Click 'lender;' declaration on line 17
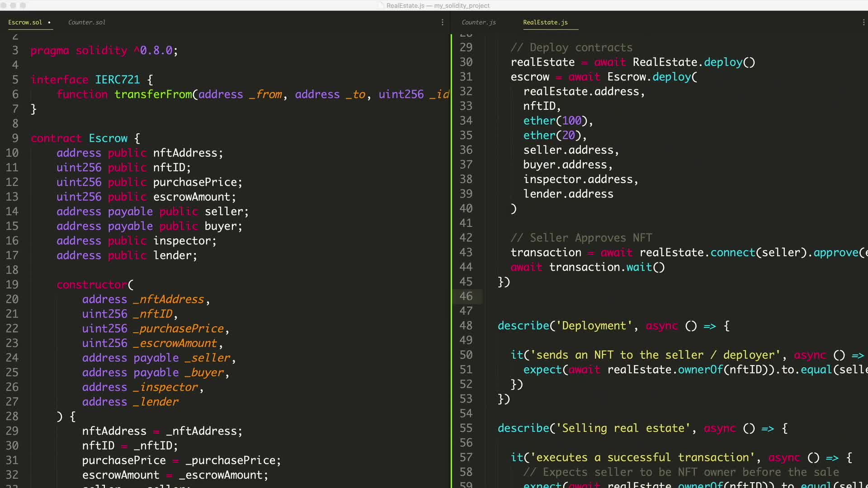Image resolution: width=868 pixels, height=488 pixels. click(x=175, y=255)
